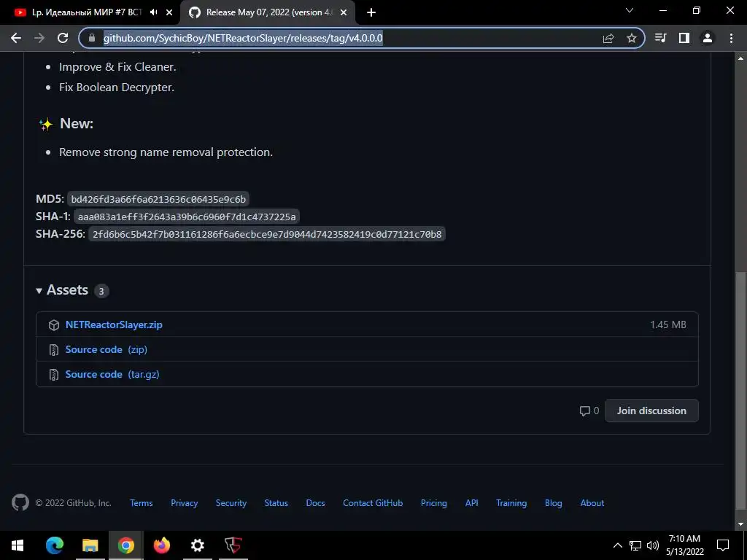This screenshot has width=747, height=560.
Task: Open the volume tray icon
Action: [x=653, y=545]
